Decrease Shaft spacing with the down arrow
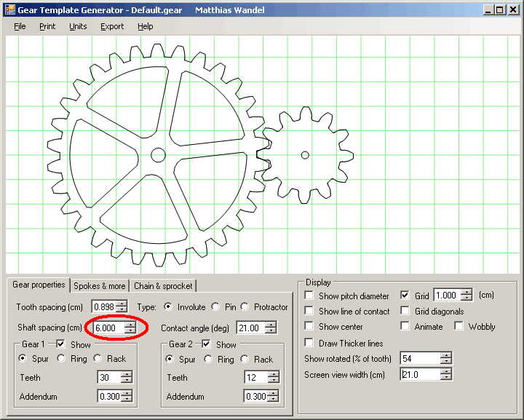This screenshot has height=420, width=524. (130, 331)
